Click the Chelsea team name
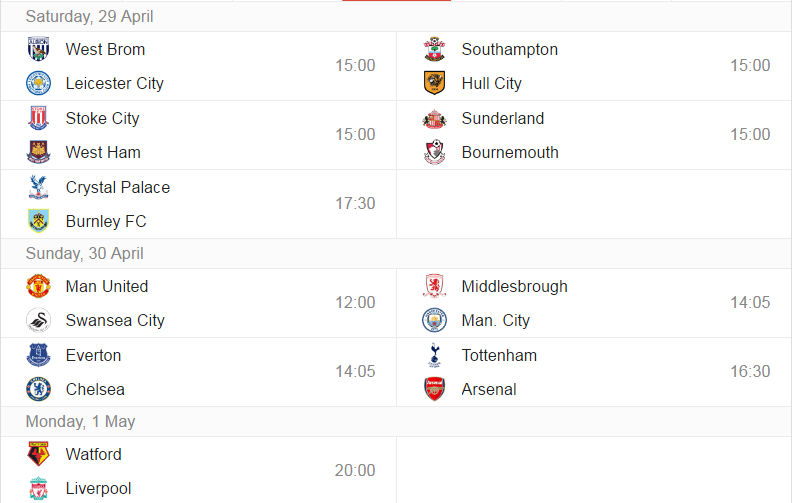Screen dimensions: 792x503 tap(95, 389)
